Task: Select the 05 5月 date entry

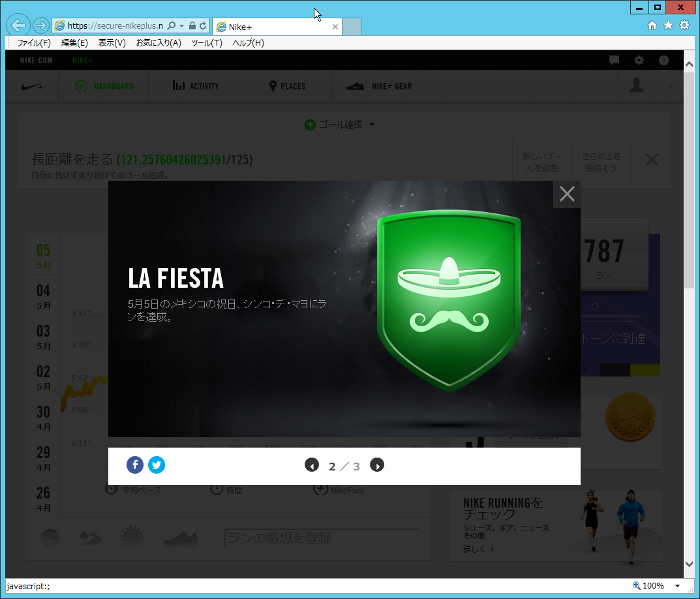Action: [43, 256]
